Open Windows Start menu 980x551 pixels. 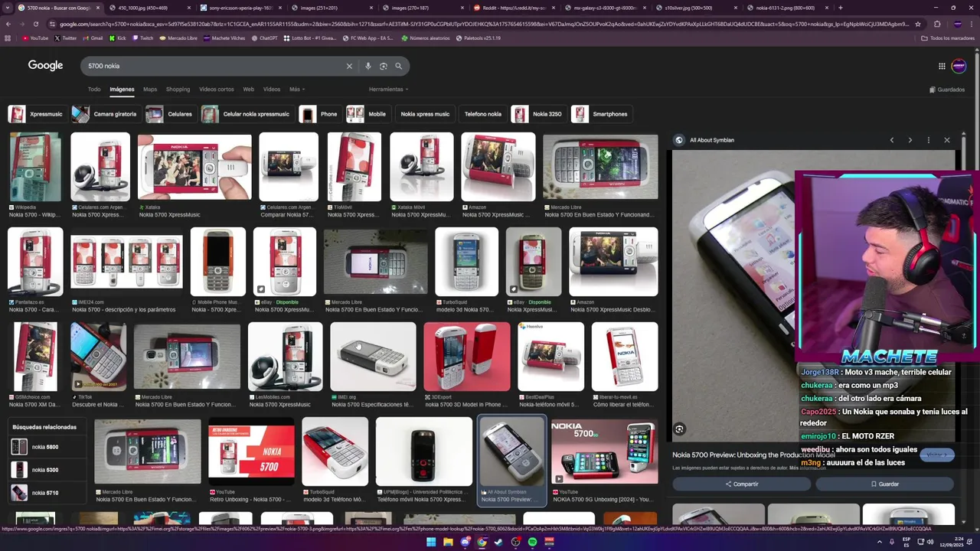[x=431, y=542]
